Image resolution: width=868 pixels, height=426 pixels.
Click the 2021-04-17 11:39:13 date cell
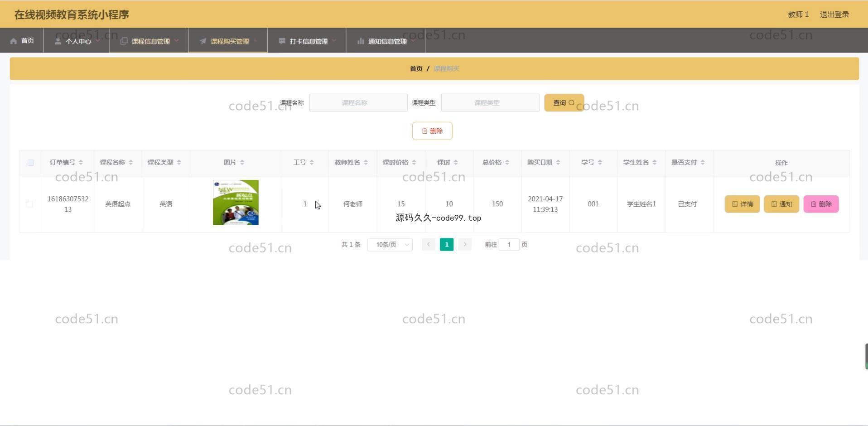545,204
